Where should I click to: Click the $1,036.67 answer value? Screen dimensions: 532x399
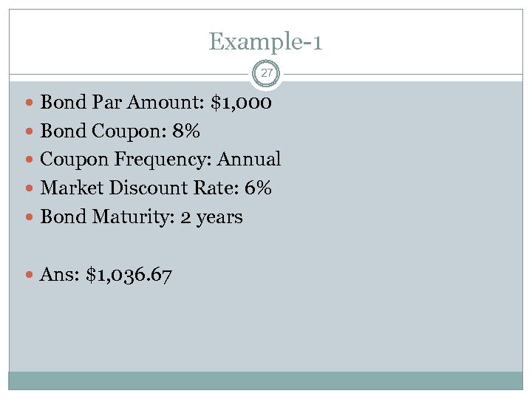[x=129, y=276]
